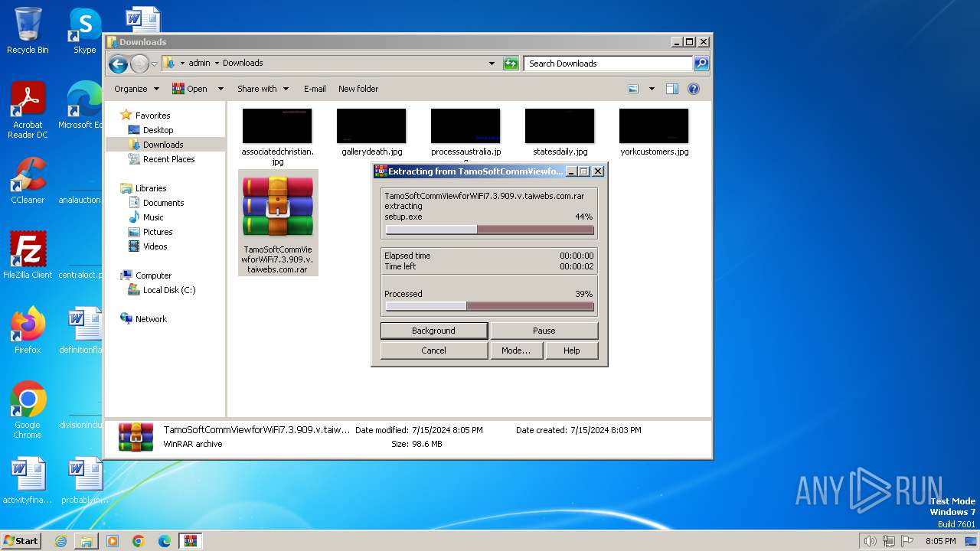Image resolution: width=980 pixels, height=551 pixels.
Task: Open Videos library
Action: click(155, 246)
